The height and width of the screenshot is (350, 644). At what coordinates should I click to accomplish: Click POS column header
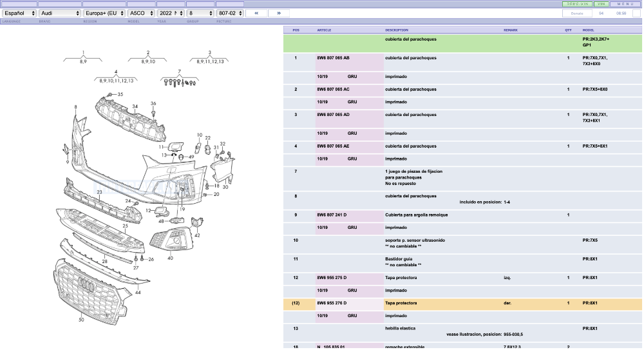pyautogui.click(x=296, y=30)
